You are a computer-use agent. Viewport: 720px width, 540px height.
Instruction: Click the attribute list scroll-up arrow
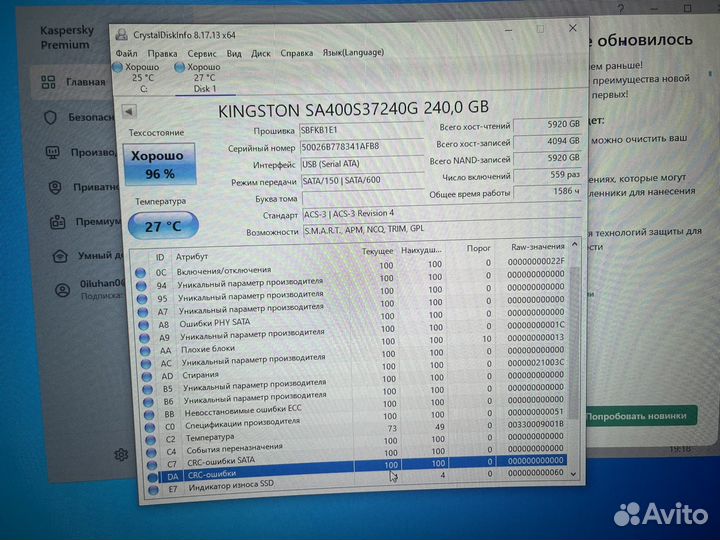pos(574,244)
